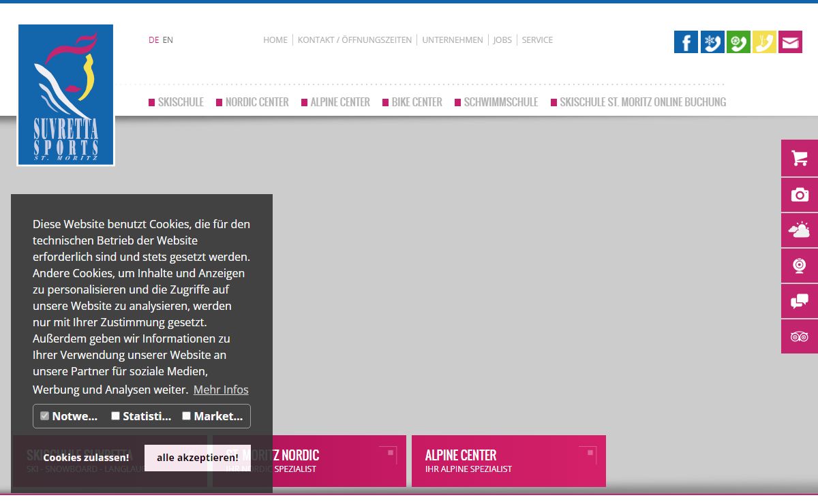Show the weather forecast icon
The height and width of the screenshot is (504, 818).
(800, 230)
